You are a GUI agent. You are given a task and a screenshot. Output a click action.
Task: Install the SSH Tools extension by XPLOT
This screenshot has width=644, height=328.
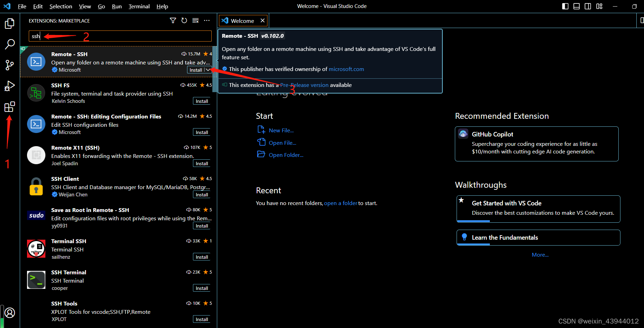coord(202,319)
